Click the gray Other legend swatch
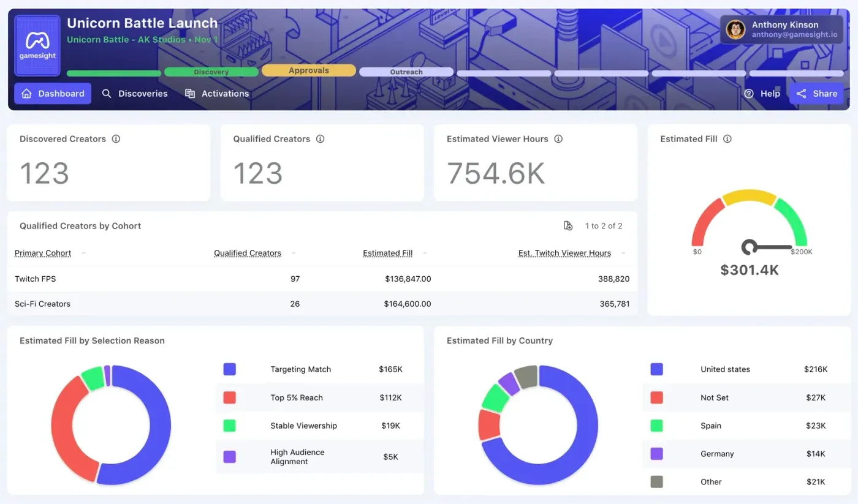The width and height of the screenshot is (858, 504). 656,482
